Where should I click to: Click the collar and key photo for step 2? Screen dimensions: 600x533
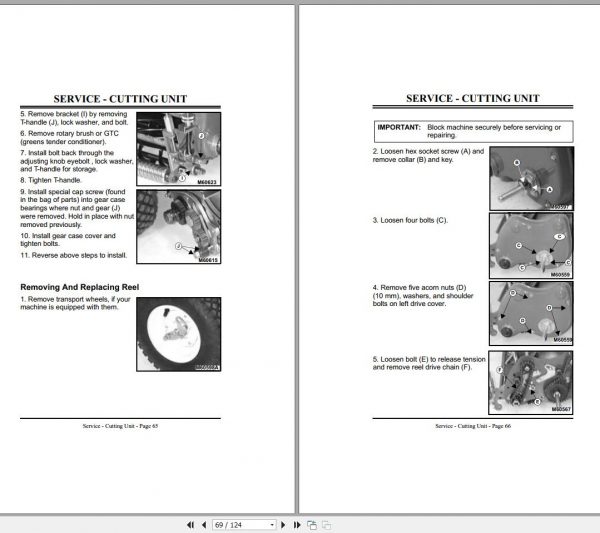click(x=532, y=178)
